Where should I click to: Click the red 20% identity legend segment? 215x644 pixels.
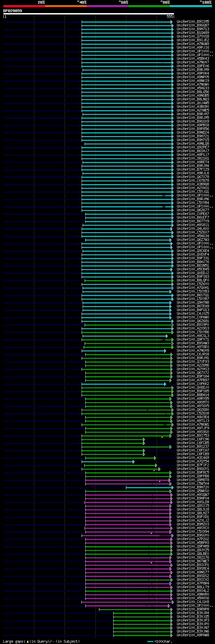click(24, 6)
